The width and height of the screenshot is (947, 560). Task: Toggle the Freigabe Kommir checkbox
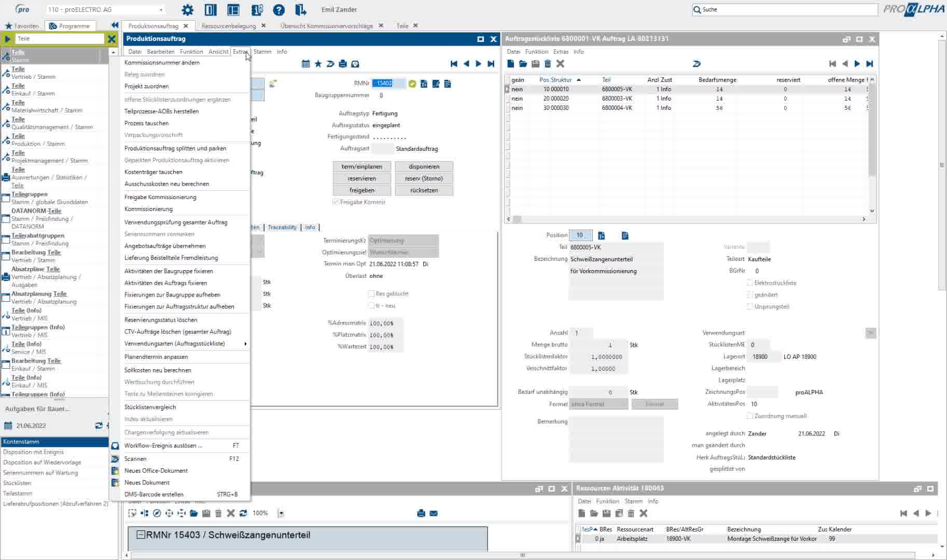336,202
